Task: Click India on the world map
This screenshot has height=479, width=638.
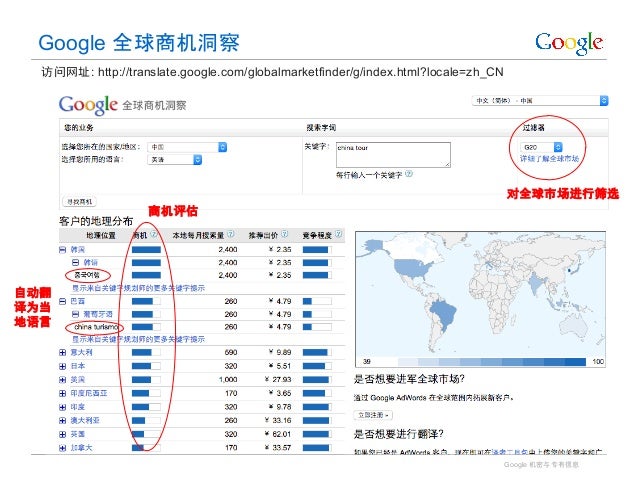Action: (x=536, y=283)
